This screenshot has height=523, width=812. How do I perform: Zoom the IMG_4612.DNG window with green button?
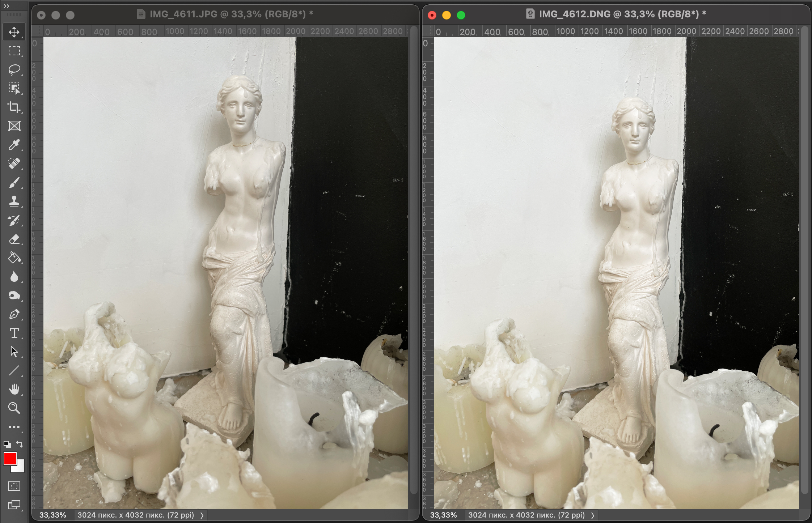(461, 15)
